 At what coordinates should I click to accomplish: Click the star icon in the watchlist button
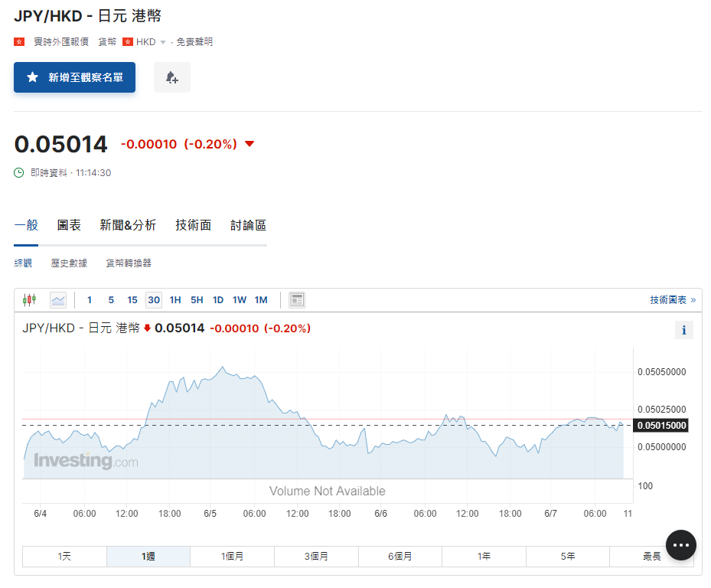tap(31, 77)
